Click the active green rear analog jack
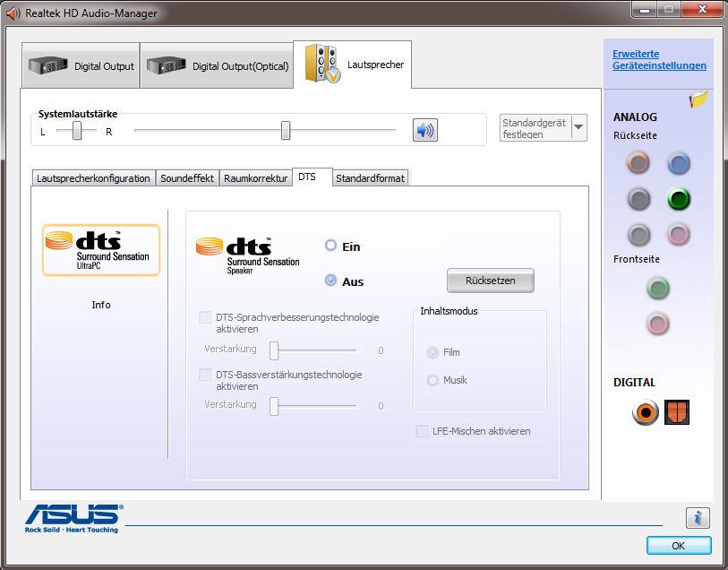Viewport: 728px width, 570px height. click(x=679, y=199)
